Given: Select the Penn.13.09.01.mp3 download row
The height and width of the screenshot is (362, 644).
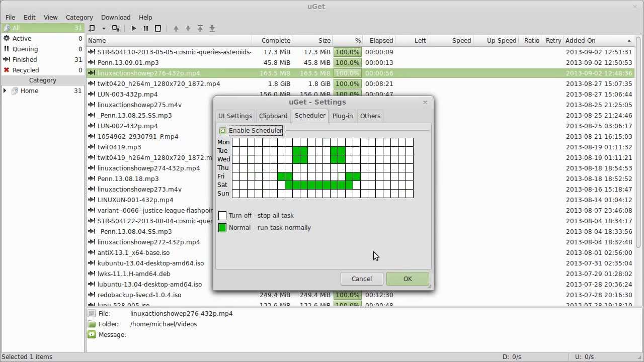Looking at the screenshot, I should pos(128,63).
